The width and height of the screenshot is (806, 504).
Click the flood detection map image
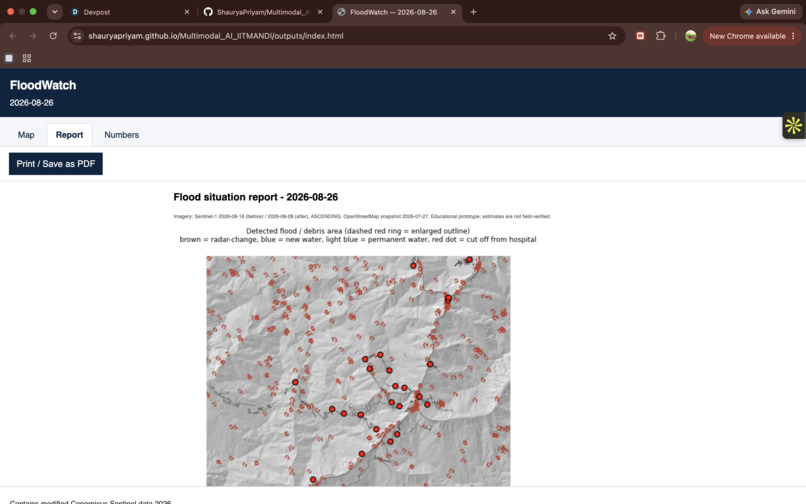pyautogui.click(x=358, y=371)
